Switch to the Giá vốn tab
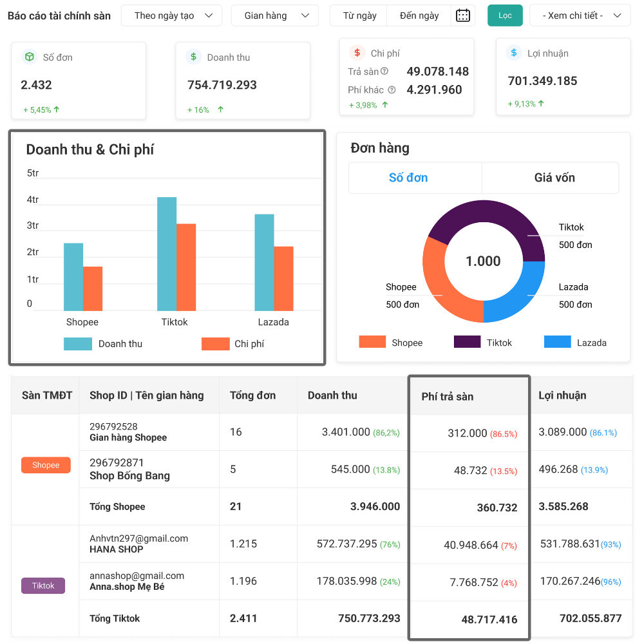Viewport: 644px width, 644px height. point(554,178)
